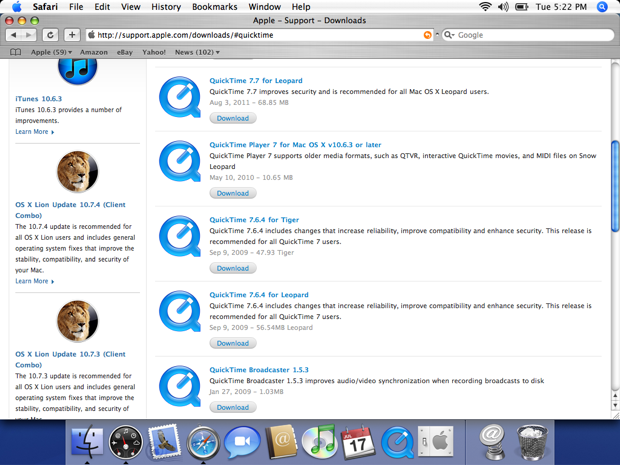Image resolution: width=620 pixels, height=465 pixels.
Task: Open iChat from the Dock
Action: [x=242, y=442]
